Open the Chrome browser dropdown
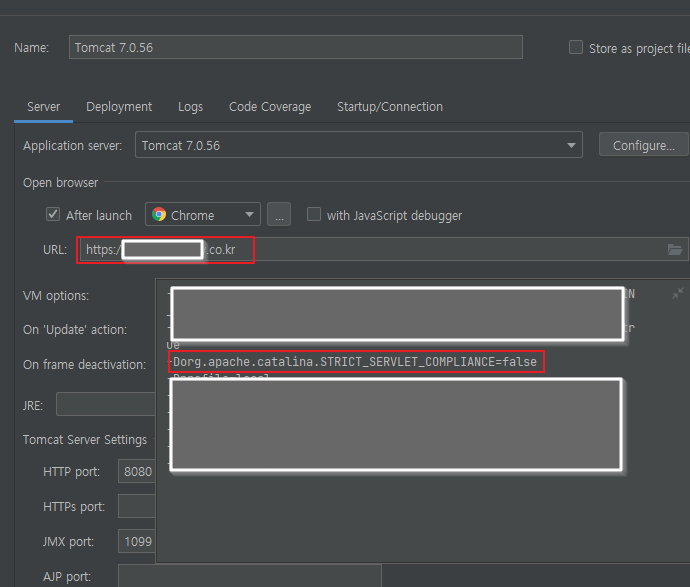 (x=203, y=215)
